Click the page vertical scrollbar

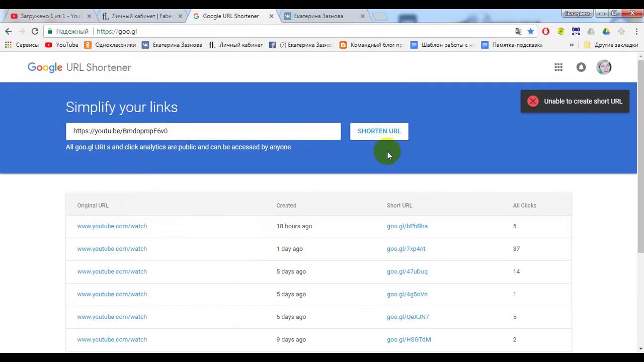[640, 156]
